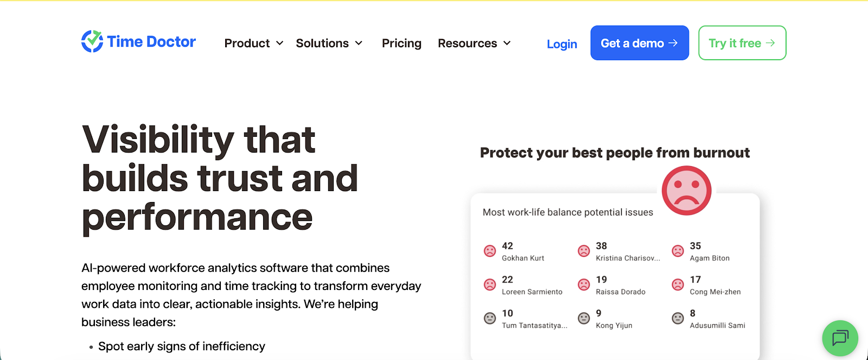The height and width of the screenshot is (360, 868).
Task: Open the Product navigation item
Action: pos(247,43)
